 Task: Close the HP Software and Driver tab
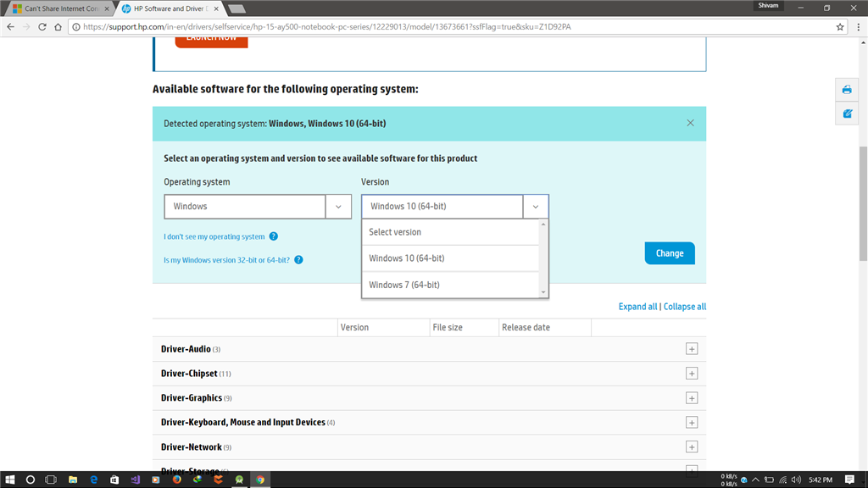tap(216, 8)
